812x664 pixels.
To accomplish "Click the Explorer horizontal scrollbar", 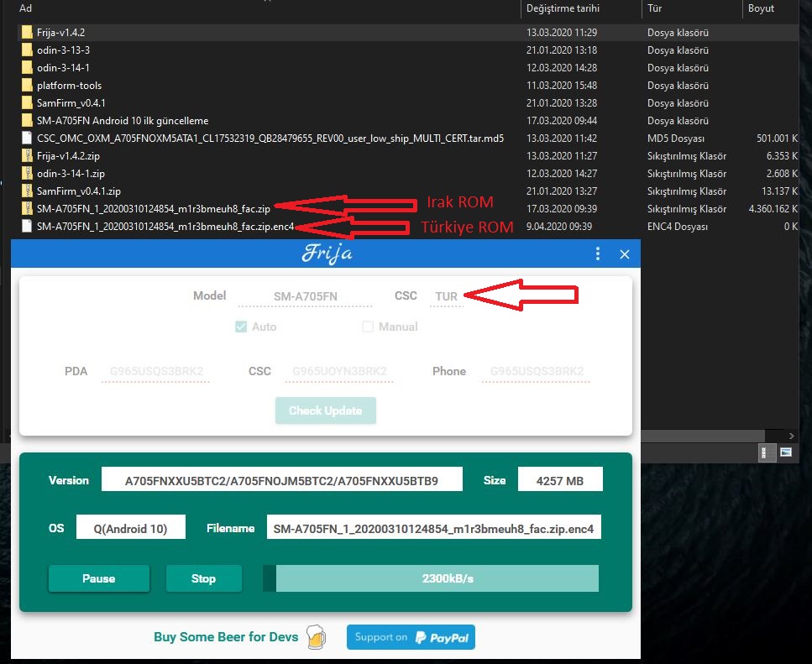I will point(702,436).
